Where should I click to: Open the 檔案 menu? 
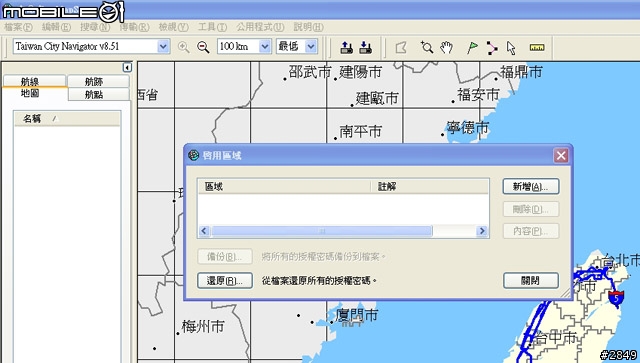pos(18,27)
